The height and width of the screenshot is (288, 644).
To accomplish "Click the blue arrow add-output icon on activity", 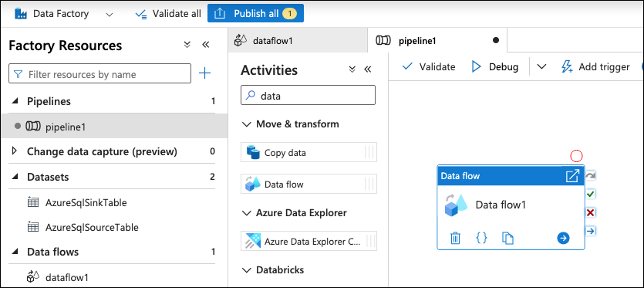I will point(563,238).
